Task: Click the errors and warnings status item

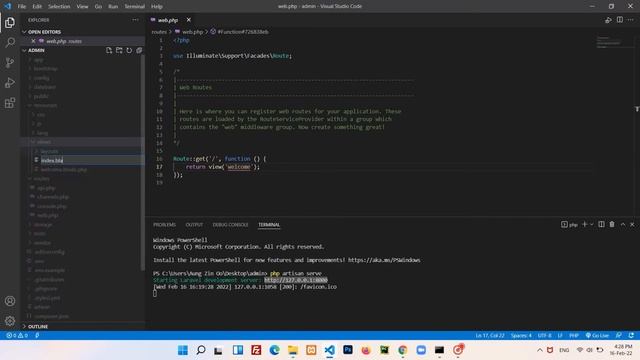Action: click(x=17, y=335)
